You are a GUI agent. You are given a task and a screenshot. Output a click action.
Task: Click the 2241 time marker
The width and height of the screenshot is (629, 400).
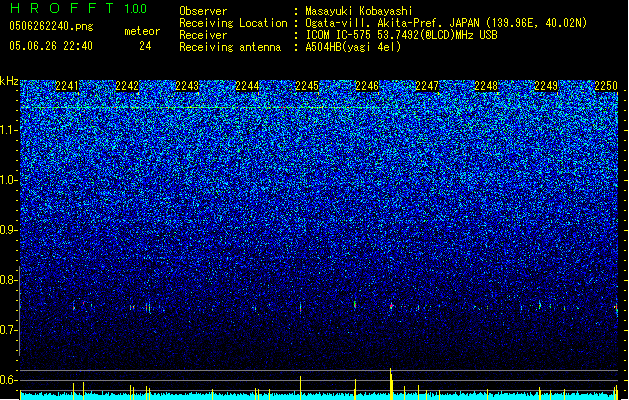[67, 86]
